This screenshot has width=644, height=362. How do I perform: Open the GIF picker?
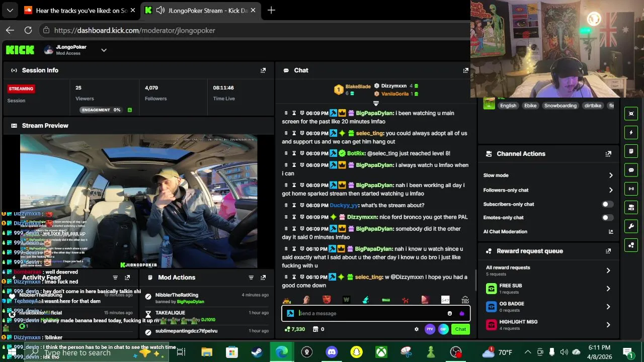pyautogui.click(x=443, y=329)
